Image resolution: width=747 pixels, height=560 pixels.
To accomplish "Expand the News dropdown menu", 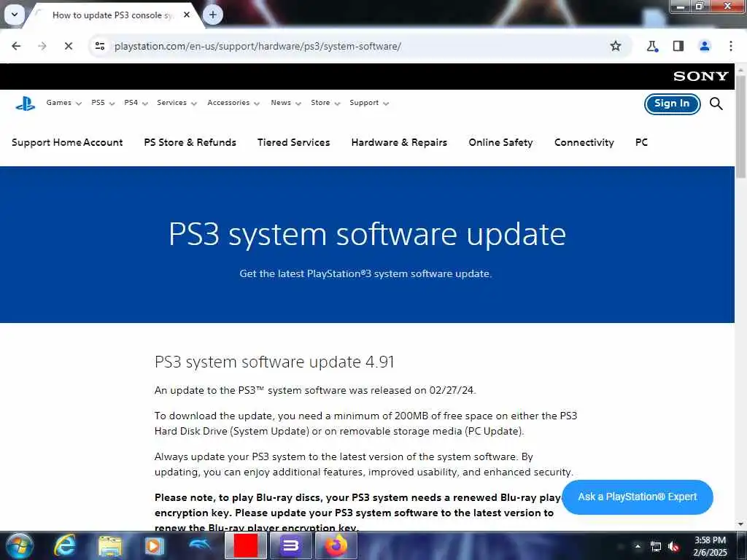I will pyautogui.click(x=286, y=103).
